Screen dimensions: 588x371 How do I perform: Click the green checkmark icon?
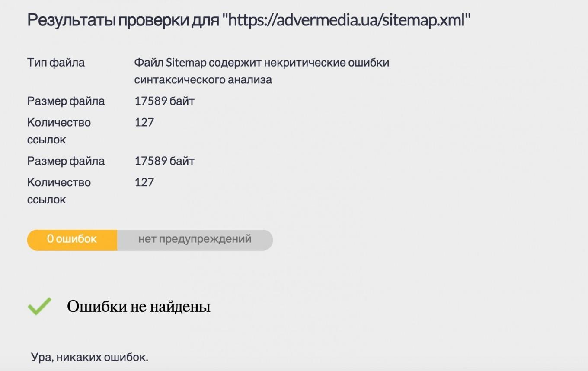(39, 306)
